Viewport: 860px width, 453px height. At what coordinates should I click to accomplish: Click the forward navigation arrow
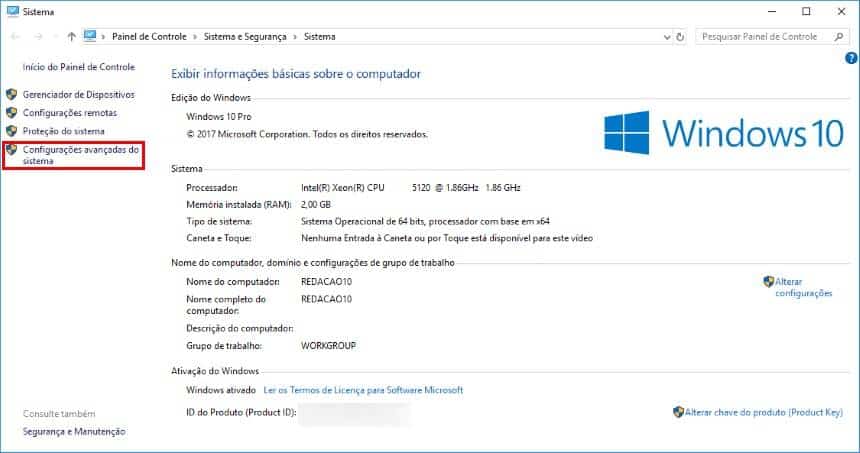coord(38,37)
